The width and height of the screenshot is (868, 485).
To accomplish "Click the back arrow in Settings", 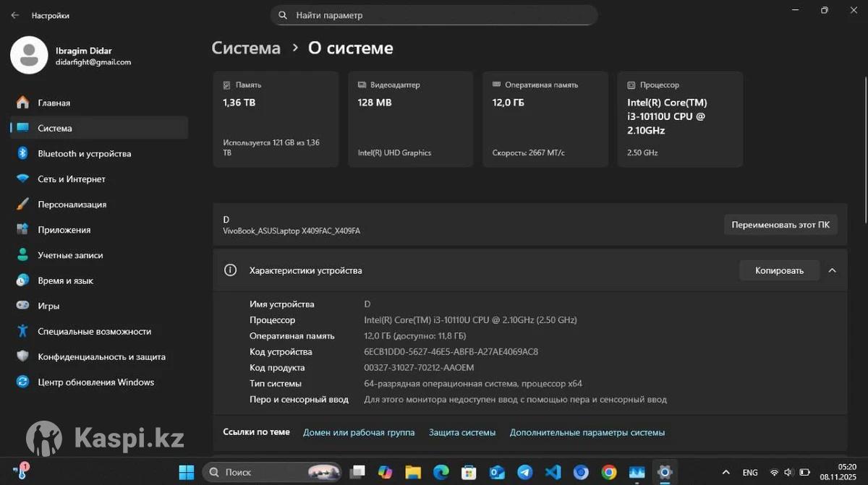I will [x=15, y=15].
